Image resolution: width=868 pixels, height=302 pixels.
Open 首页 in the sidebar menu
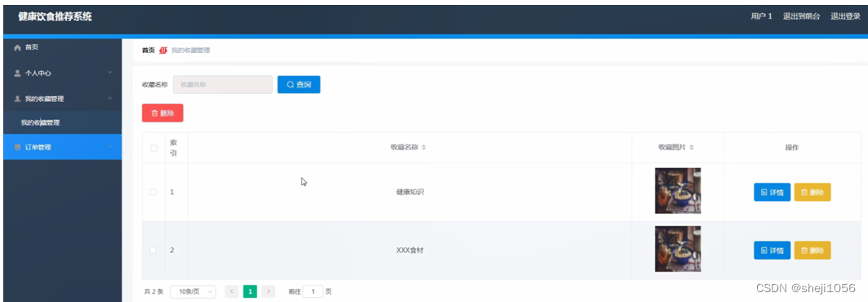coord(63,47)
